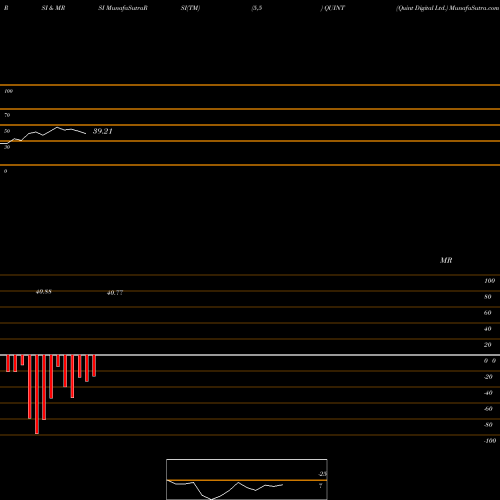Click the -60 axis label in MR panel
This screenshot has height=500, width=500.
click(488, 409)
